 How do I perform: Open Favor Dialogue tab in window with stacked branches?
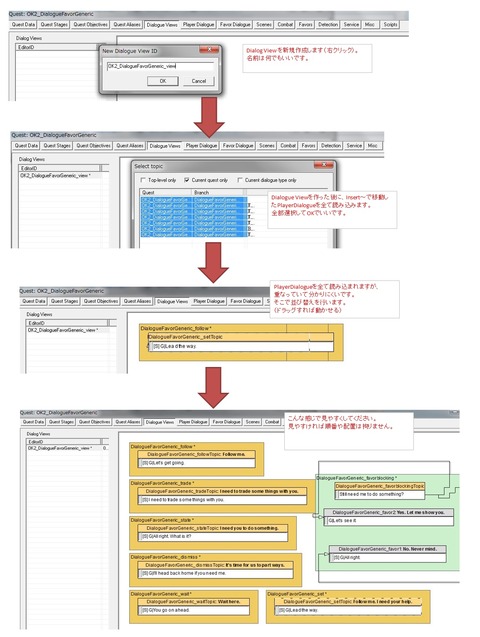pyautogui.click(x=245, y=301)
